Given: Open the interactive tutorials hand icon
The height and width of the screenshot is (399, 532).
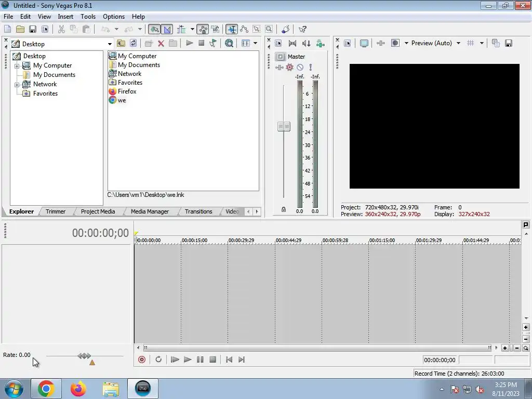Looking at the screenshot, I should [x=286, y=29].
